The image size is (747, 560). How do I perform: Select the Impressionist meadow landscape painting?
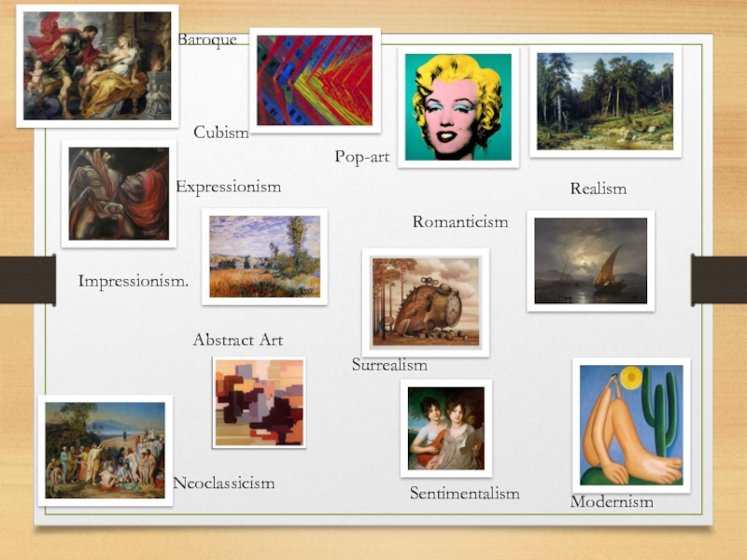coord(265,257)
